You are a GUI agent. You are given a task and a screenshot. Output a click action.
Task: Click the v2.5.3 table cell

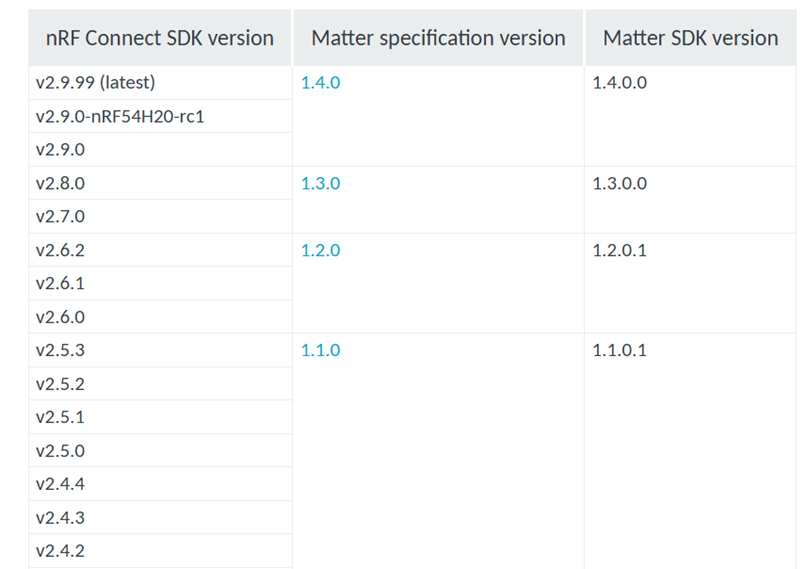pos(60,351)
